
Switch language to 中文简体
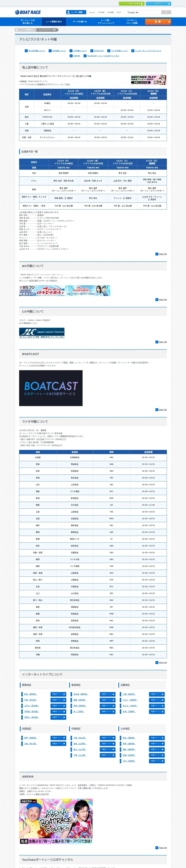(x=101, y=12)
